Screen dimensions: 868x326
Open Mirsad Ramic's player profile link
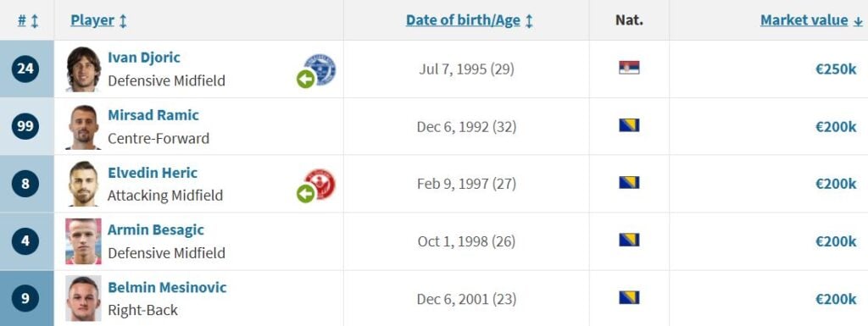click(153, 115)
